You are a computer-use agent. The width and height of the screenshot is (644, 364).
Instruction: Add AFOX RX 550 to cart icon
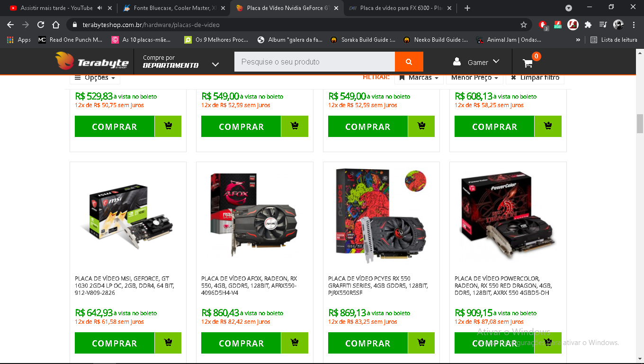pyautogui.click(x=295, y=343)
